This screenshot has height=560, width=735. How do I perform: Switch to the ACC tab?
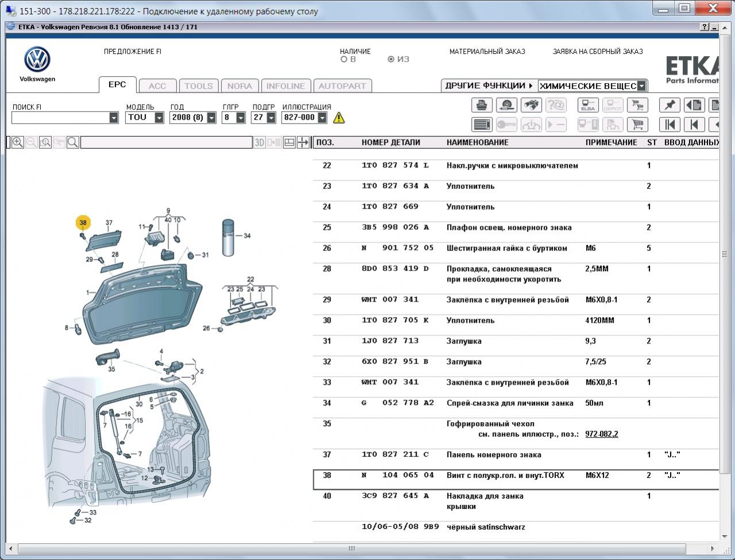click(x=157, y=86)
